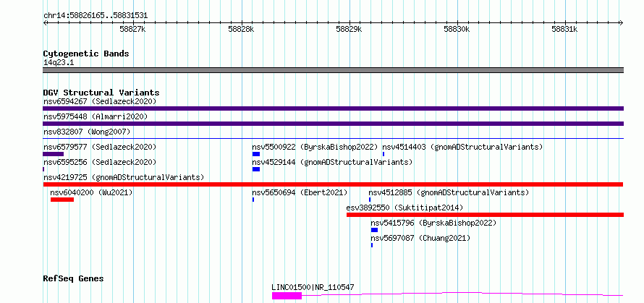The height and width of the screenshot is (303, 644).
Task: Click the purple nsv6579577 variant bar
Action: click(x=53, y=154)
